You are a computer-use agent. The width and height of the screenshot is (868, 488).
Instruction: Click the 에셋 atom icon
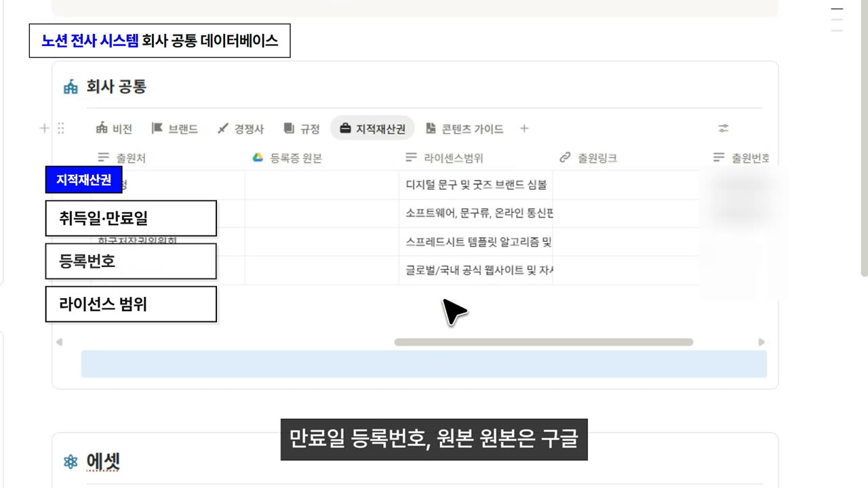(71, 462)
